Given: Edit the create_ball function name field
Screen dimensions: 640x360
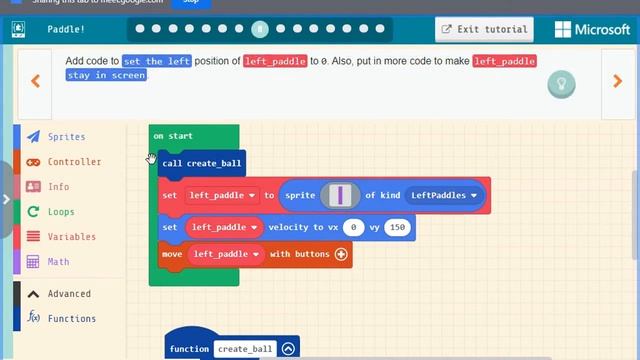Looking at the screenshot, I should 245,349.
